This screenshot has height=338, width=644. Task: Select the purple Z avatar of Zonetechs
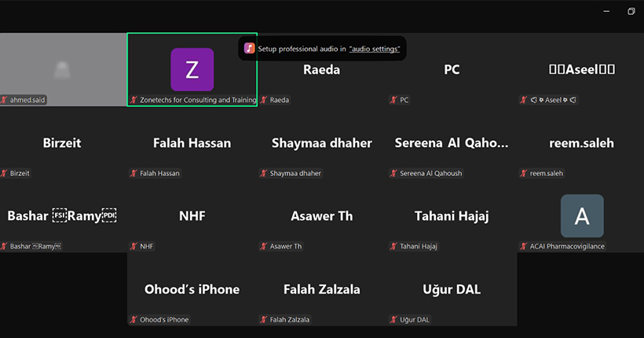coord(192,69)
